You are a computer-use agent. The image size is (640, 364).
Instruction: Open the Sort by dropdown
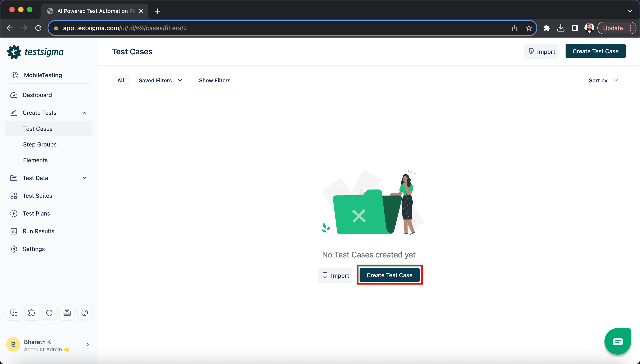pos(603,81)
